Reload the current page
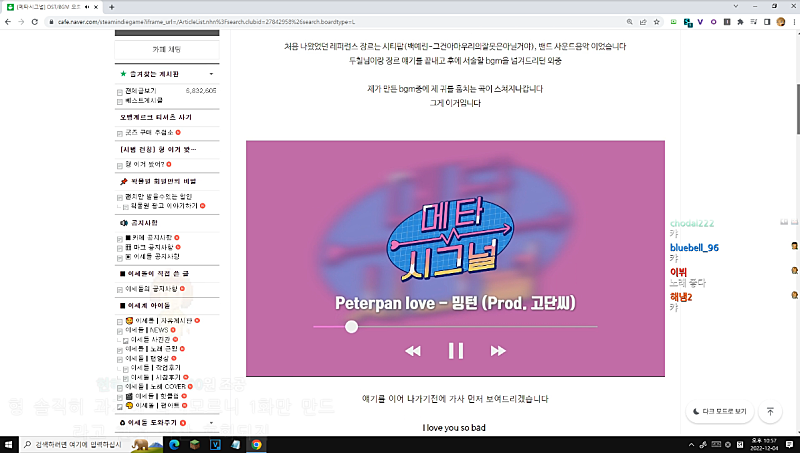Image resolution: width=800 pixels, height=453 pixels. [x=35, y=22]
